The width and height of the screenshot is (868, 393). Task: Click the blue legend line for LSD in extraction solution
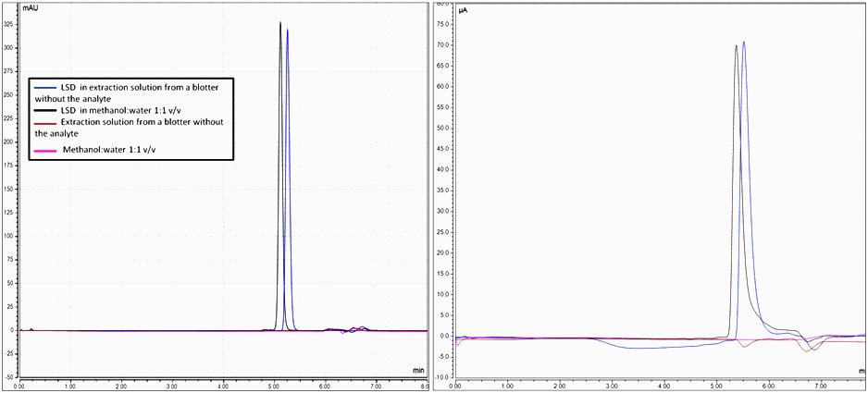[43, 88]
